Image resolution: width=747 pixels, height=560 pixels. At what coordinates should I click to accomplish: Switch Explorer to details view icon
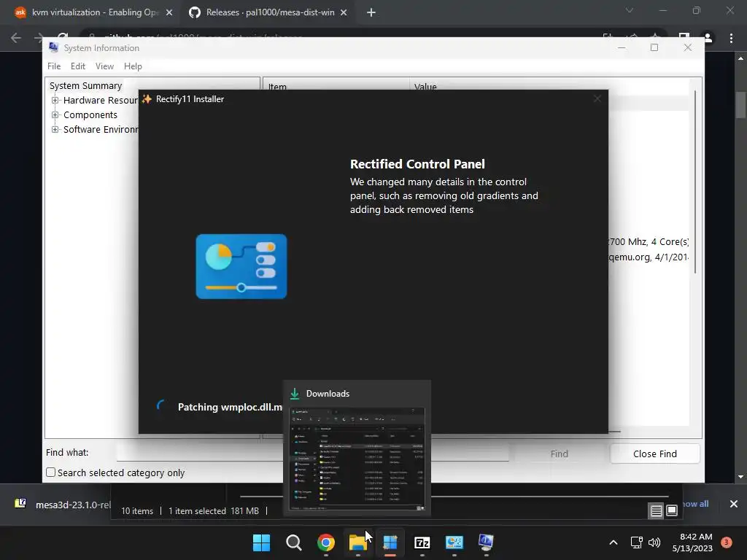tap(656, 511)
